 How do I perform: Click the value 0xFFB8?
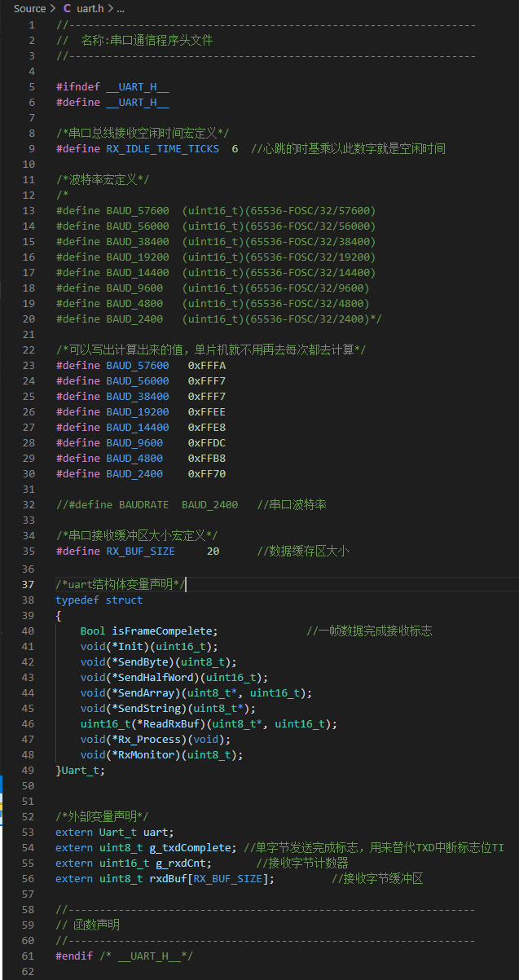pos(207,458)
